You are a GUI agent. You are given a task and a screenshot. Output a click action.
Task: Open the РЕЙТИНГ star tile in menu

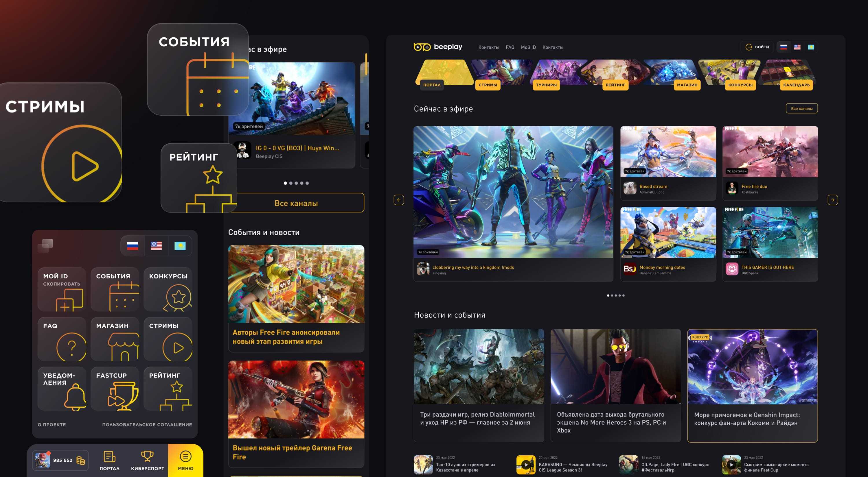coord(168,389)
